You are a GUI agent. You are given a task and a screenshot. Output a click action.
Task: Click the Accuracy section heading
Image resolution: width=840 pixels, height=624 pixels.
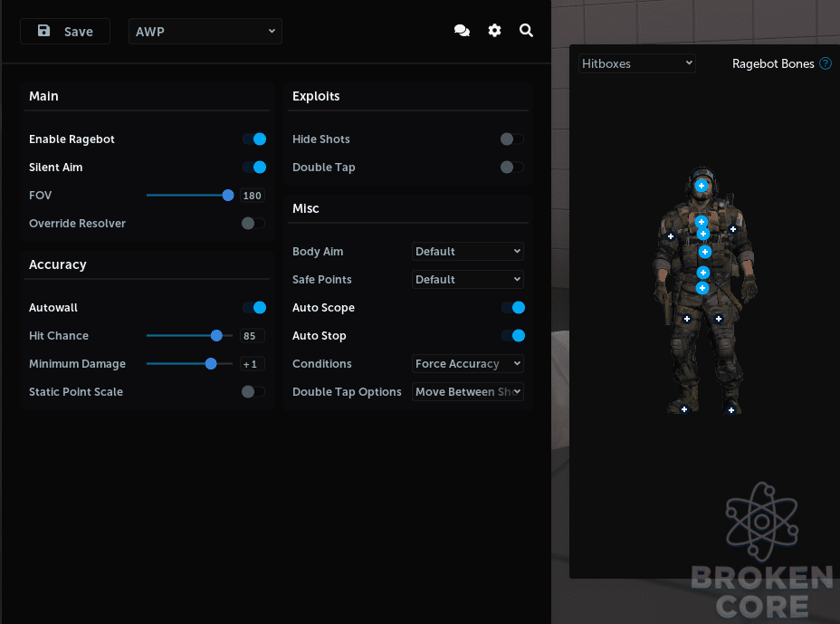[58, 264]
